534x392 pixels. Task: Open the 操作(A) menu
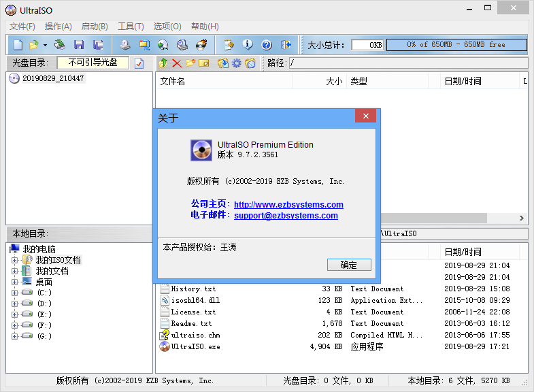pos(59,27)
